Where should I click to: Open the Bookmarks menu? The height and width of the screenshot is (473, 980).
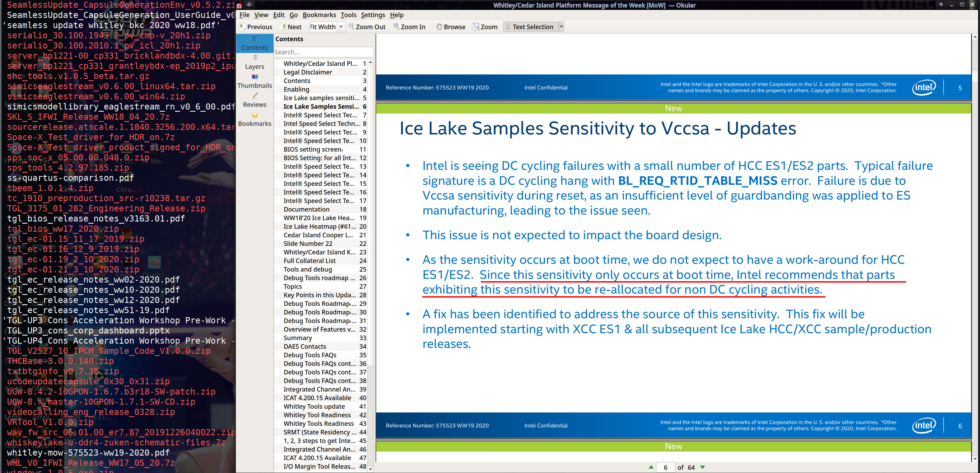click(x=319, y=14)
